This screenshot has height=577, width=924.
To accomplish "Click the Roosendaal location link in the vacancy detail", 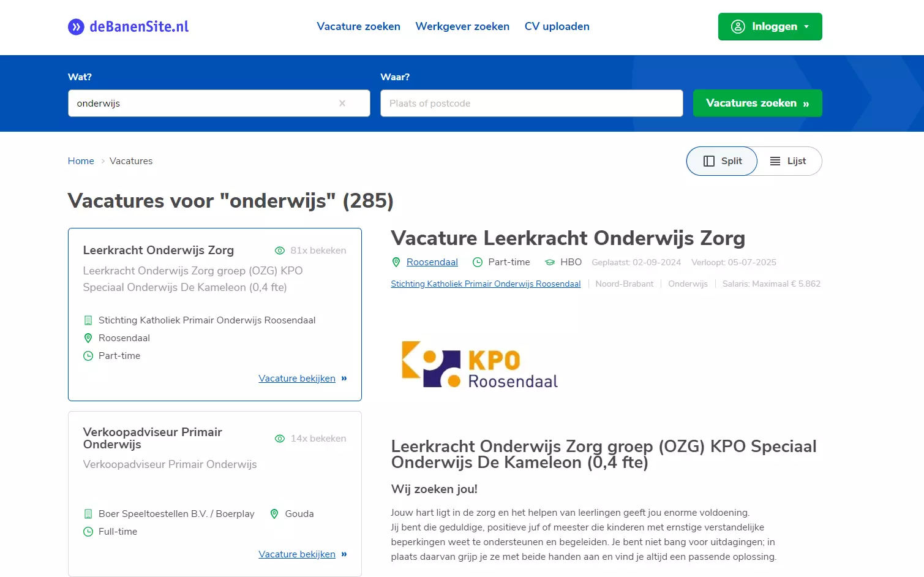I will (x=432, y=262).
